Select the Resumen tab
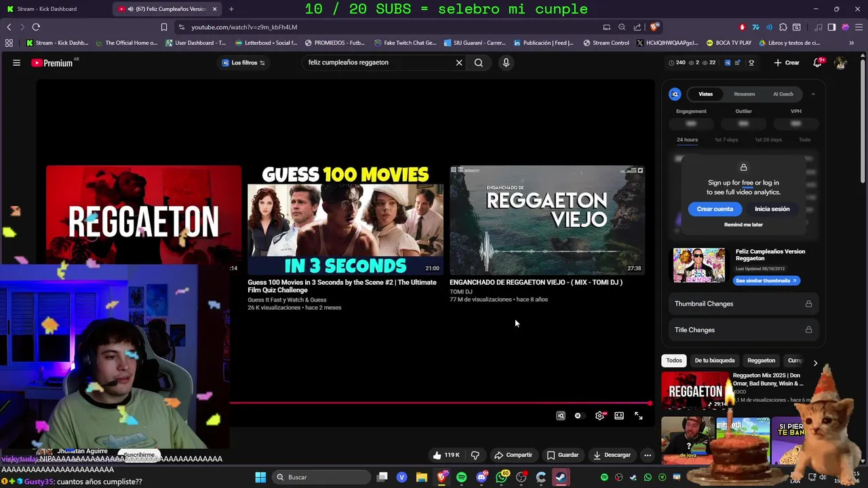Image resolution: width=868 pixels, height=488 pixels. (744, 94)
